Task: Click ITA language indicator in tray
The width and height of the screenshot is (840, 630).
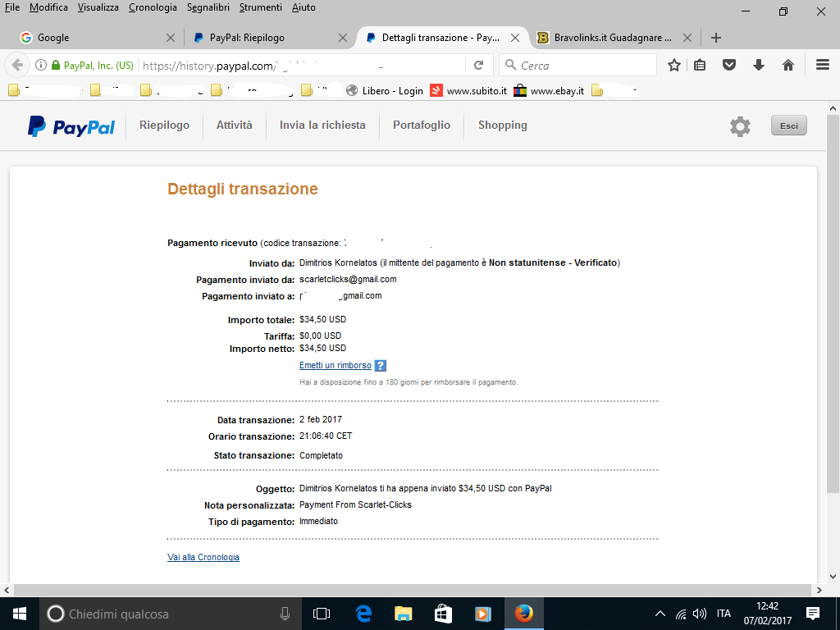Action: 724,614
